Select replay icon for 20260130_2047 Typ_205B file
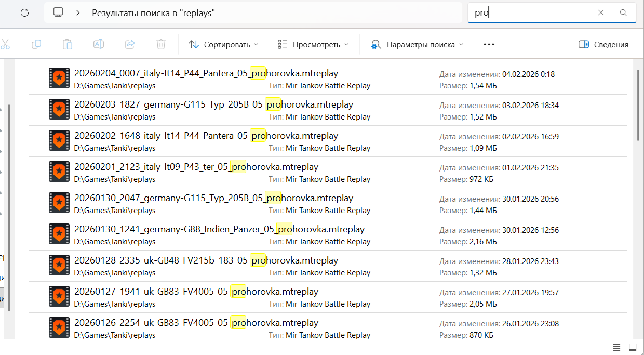 [59, 203]
